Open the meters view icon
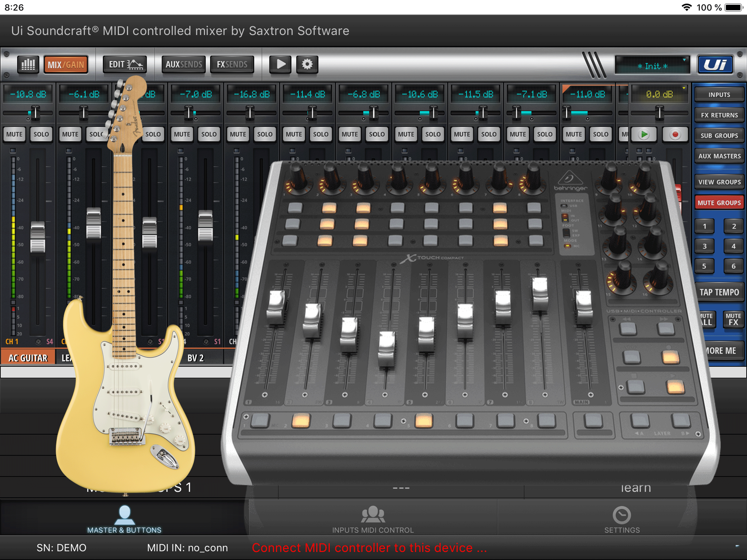The image size is (747, 560). [x=28, y=64]
